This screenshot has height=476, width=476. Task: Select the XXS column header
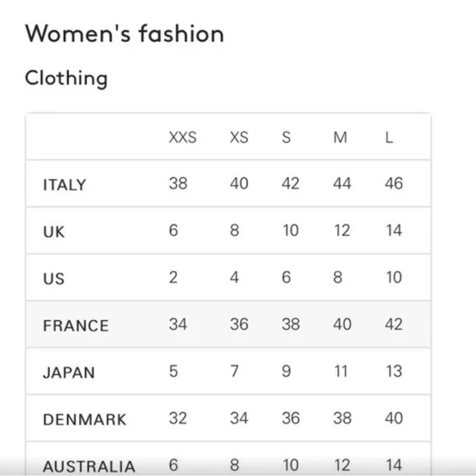tap(183, 137)
